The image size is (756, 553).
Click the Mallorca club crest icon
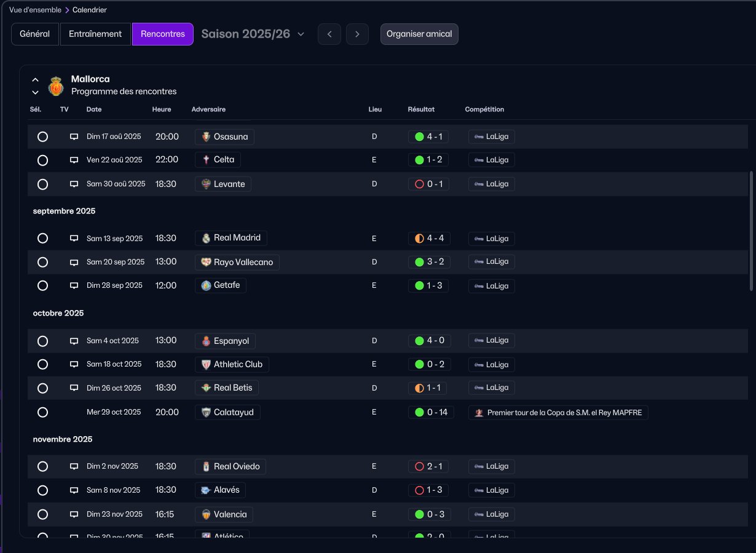pos(56,86)
